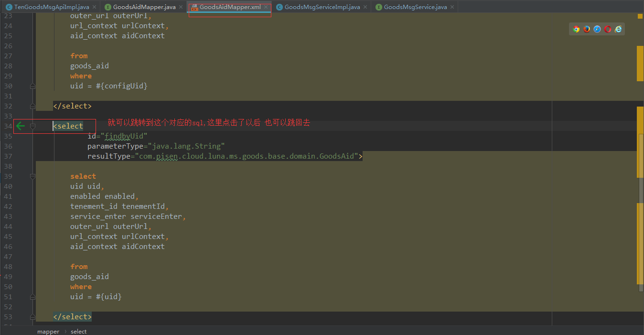Close the GoodsMsgService.java tab
The width and height of the screenshot is (644, 335).
[x=452, y=7]
